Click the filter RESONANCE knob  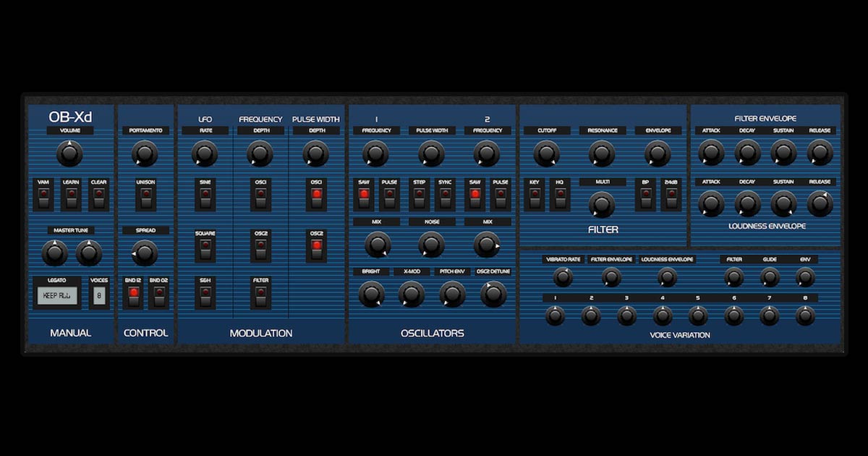[x=602, y=153]
